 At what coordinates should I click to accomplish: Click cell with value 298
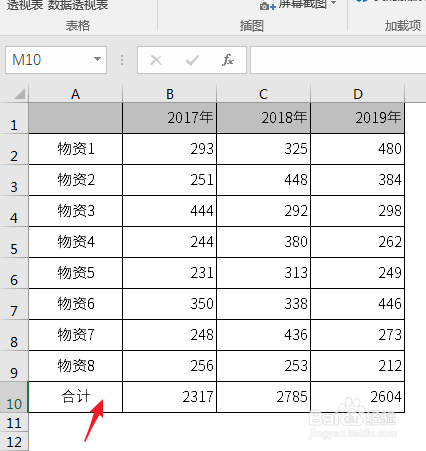(358, 211)
